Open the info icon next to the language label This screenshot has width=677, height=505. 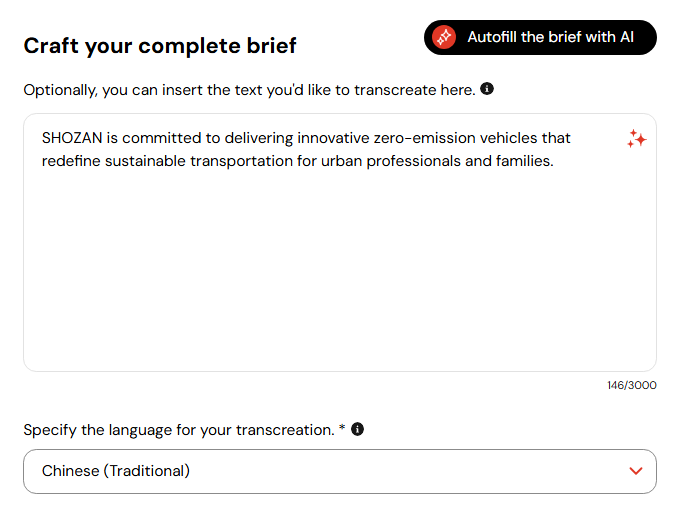tap(357, 429)
